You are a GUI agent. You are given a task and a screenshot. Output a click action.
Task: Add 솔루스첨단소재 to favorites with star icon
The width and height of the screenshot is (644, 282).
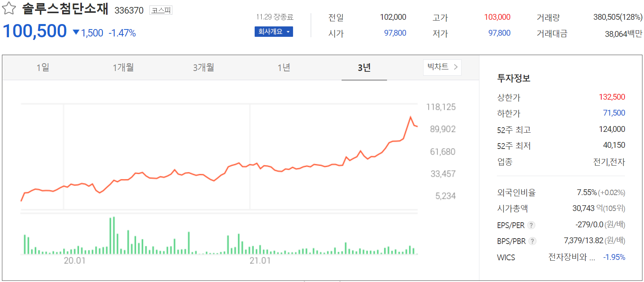point(9,8)
